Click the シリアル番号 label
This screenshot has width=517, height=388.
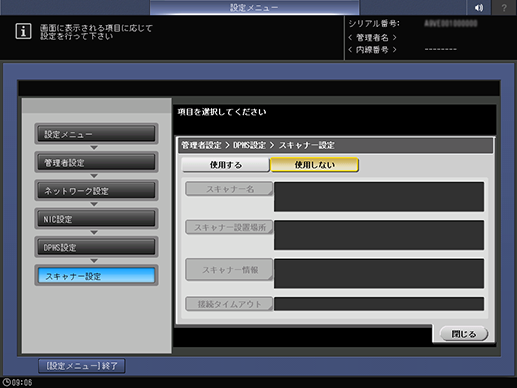pos(374,24)
